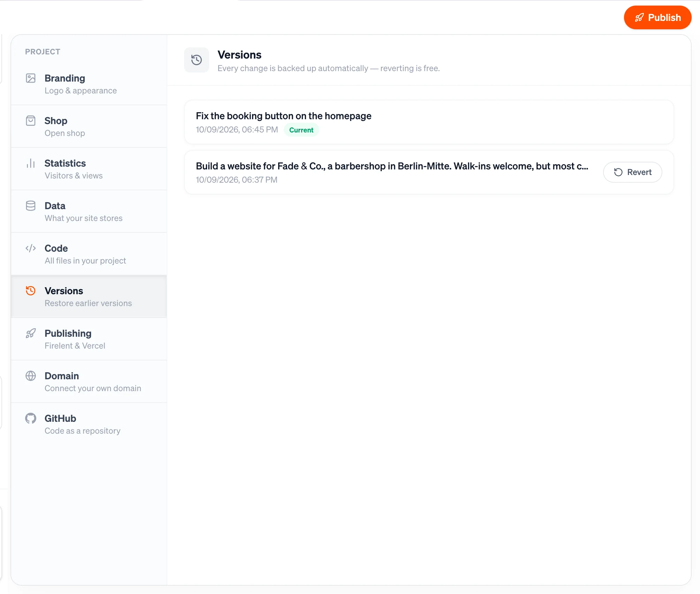The height and width of the screenshot is (594, 700).
Task: Click the green Current badge
Action: point(301,130)
